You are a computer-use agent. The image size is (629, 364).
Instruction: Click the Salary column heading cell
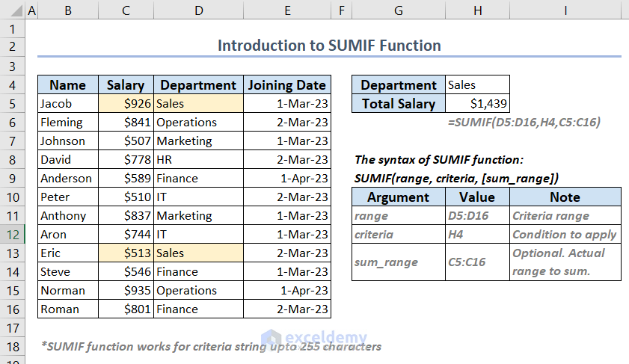click(x=126, y=85)
